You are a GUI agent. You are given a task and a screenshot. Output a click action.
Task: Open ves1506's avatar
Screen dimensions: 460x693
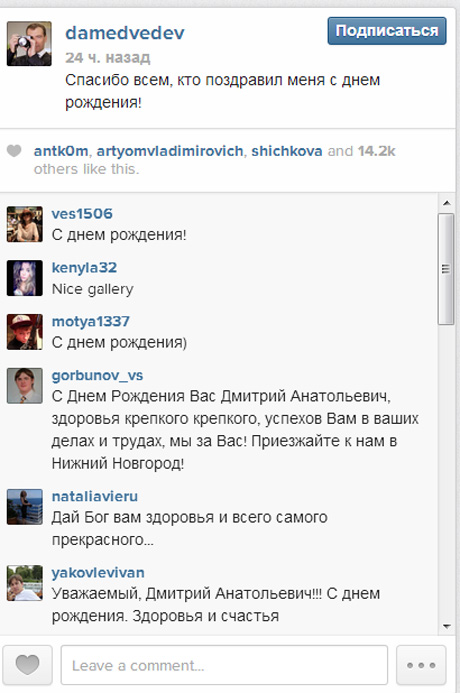[25, 224]
